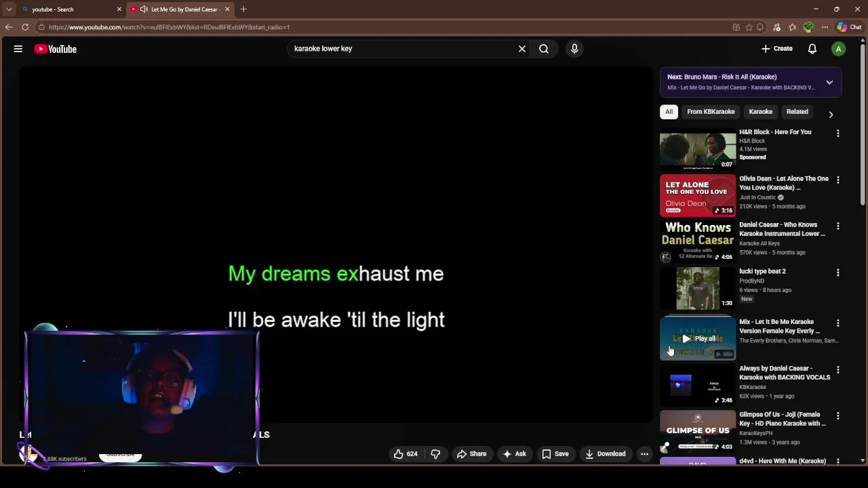Open Karaoke All Keys channel link
This screenshot has height=488, width=868.
(759, 243)
